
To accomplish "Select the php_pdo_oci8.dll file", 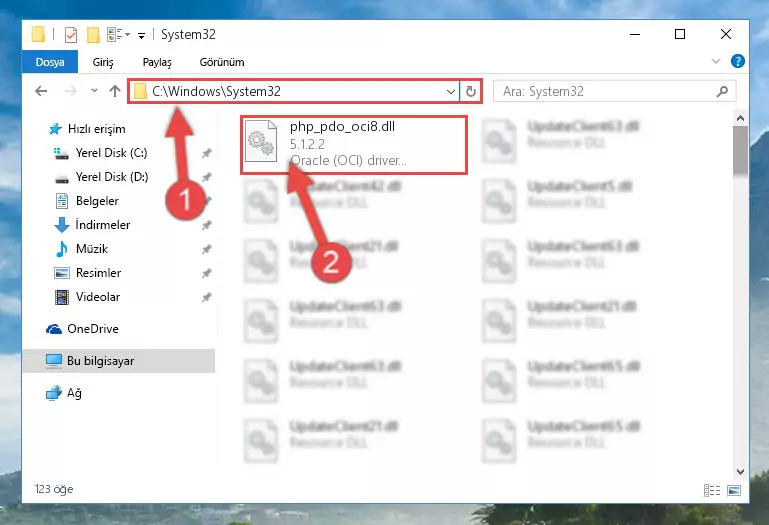I will [x=354, y=145].
